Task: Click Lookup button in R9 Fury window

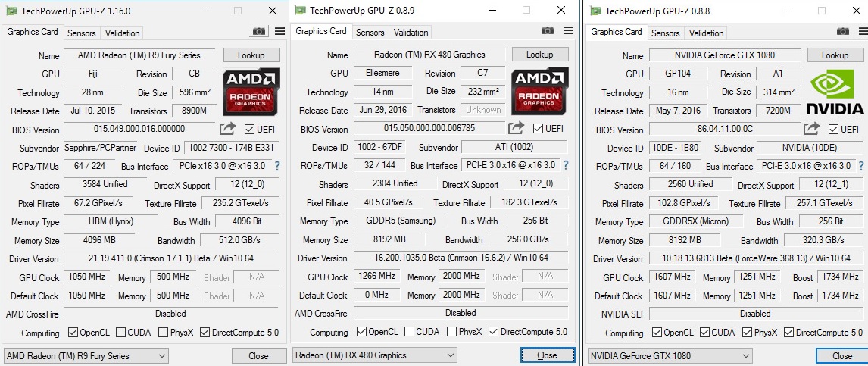Action: click(x=251, y=55)
